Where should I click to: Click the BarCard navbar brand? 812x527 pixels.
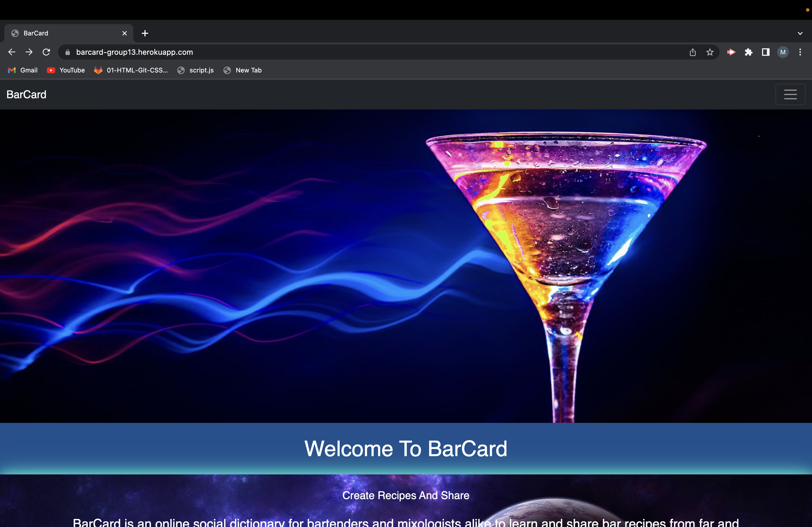[26, 94]
